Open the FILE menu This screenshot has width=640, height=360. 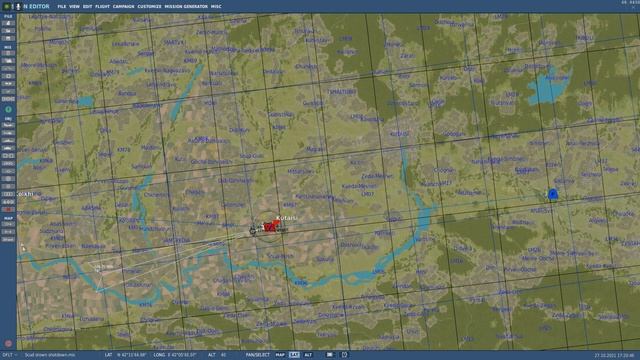[62, 7]
